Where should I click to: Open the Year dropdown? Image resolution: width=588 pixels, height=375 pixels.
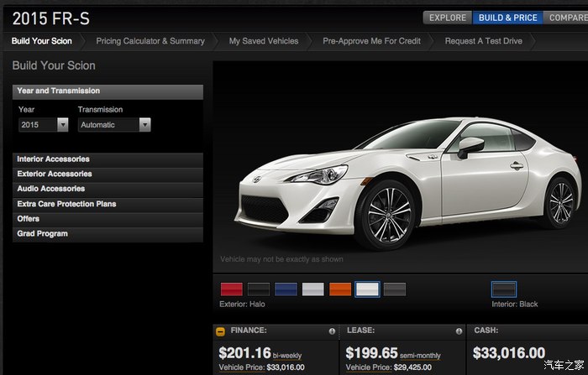(44, 124)
